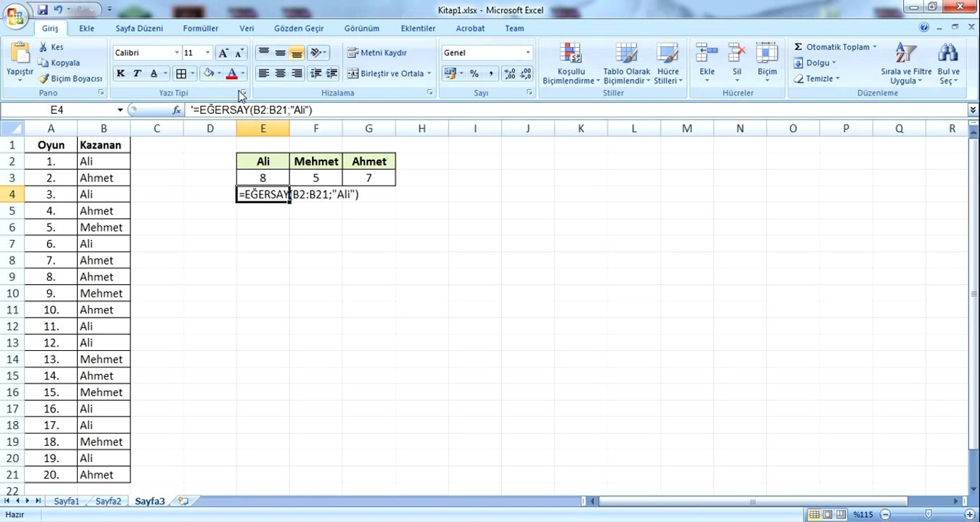The width and height of the screenshot is (980, 522).
Task: Open Yazı Tipi dialog launcher
Action: pyautogui.click(x=243, y=93)
